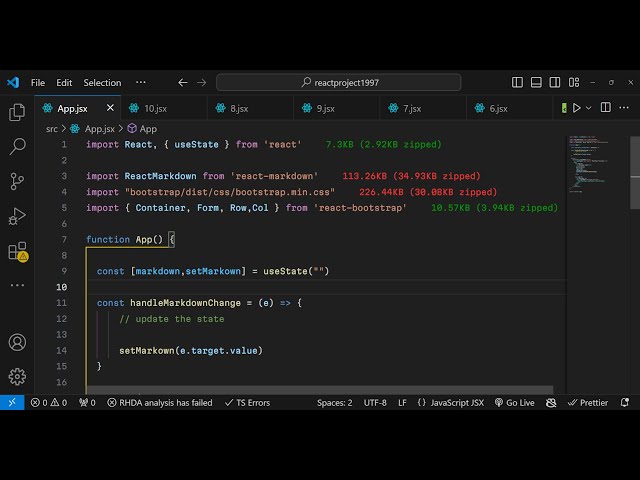Viewport: 640px width, 480px height.
Task: Open the Explorer panel in the activity bar
Action: coord(17,113)
